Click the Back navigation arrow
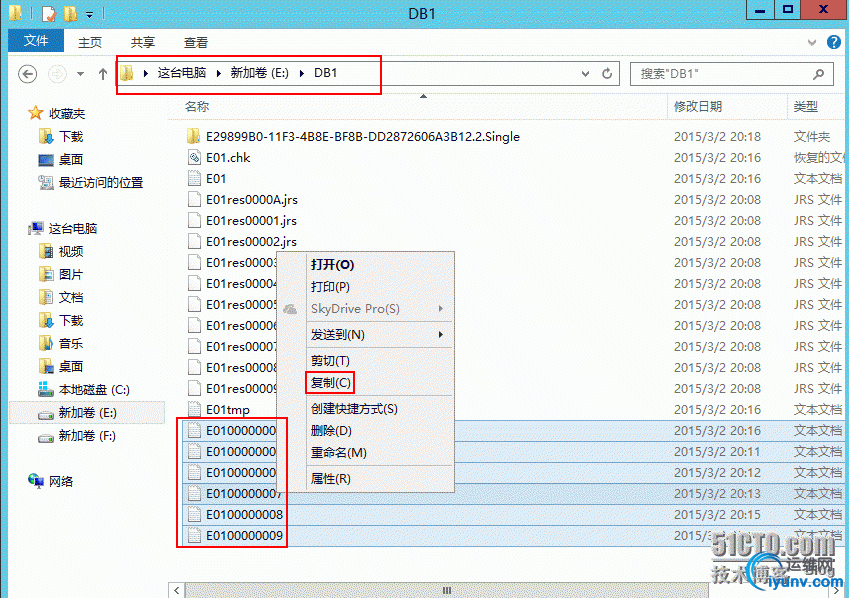Screen dimensions: 849x598 (28, 74)
